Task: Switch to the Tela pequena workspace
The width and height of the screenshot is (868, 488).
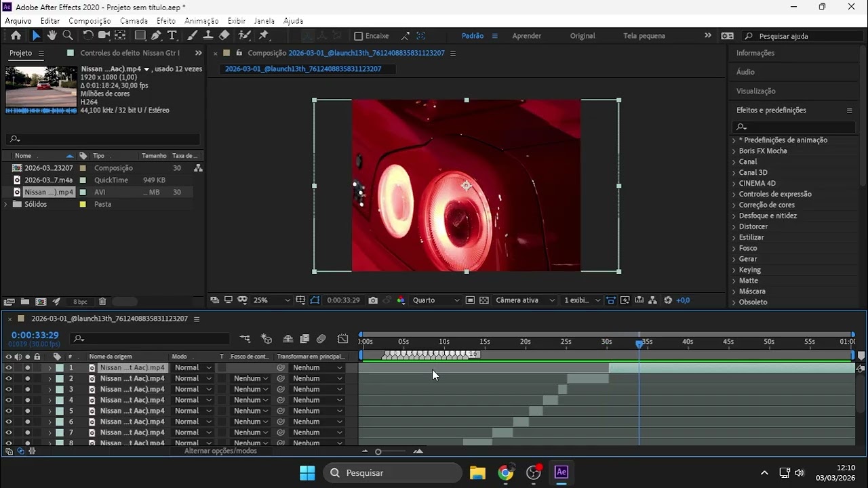Action: 644,36
